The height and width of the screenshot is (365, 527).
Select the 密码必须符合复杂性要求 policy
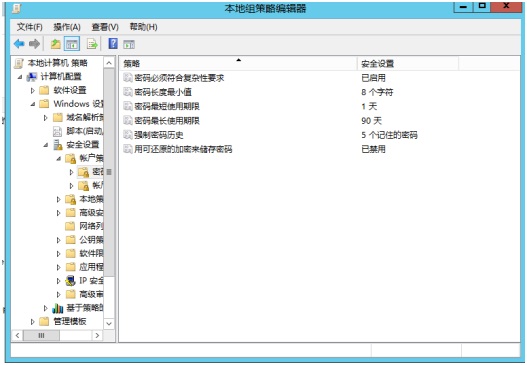point(179,78)
